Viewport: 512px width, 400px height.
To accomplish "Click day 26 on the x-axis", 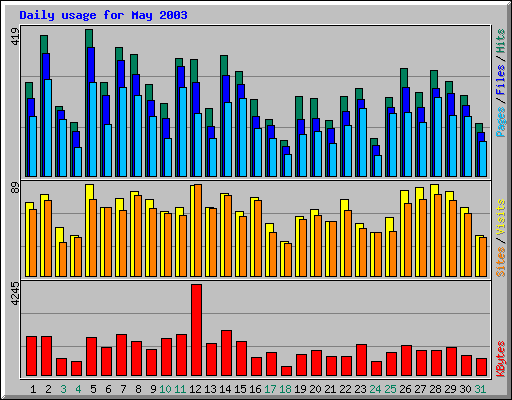I will [405, 389].
